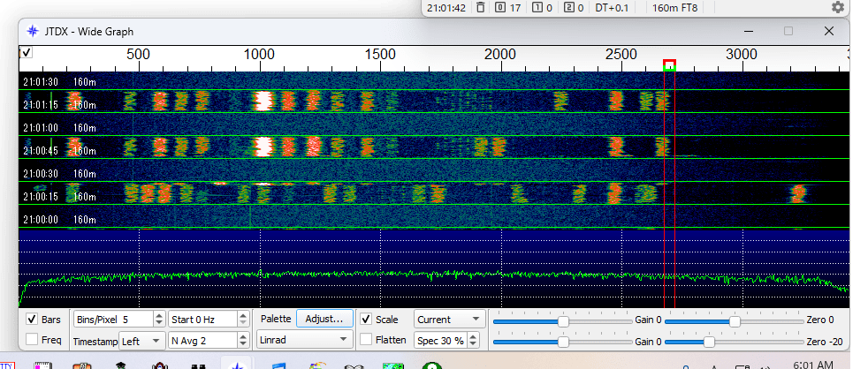Click the 2000 Hz label on the frequency scale
This screenshot has width=868, height=369.
(x=500, y=54)
